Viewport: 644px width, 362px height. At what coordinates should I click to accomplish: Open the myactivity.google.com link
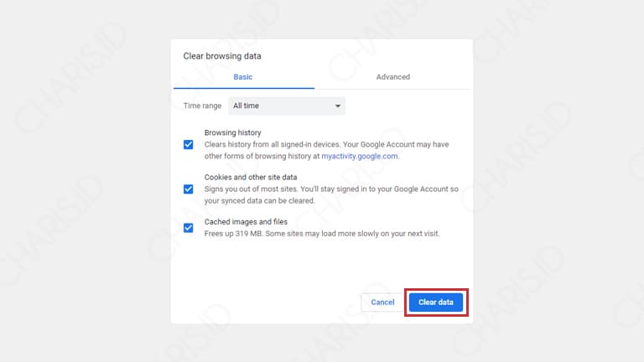pyautogui.click(x=360, y=156)
